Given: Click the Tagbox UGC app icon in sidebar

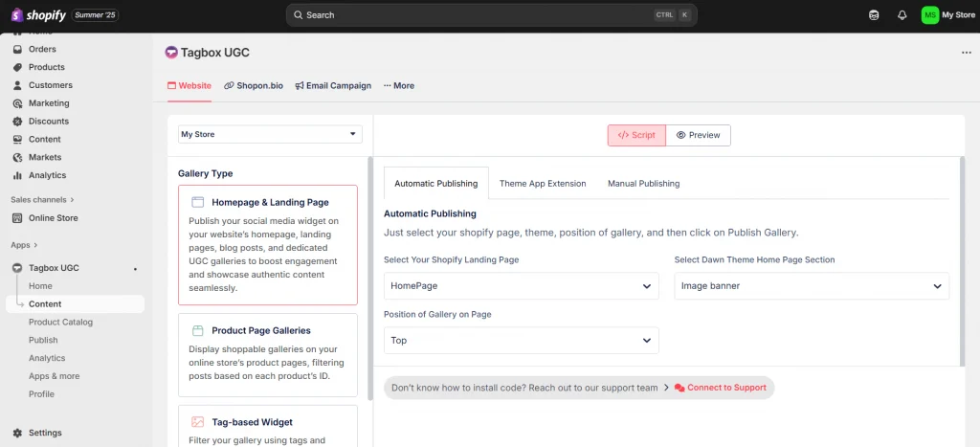Looking at the screenshot, I should [18, 268].
